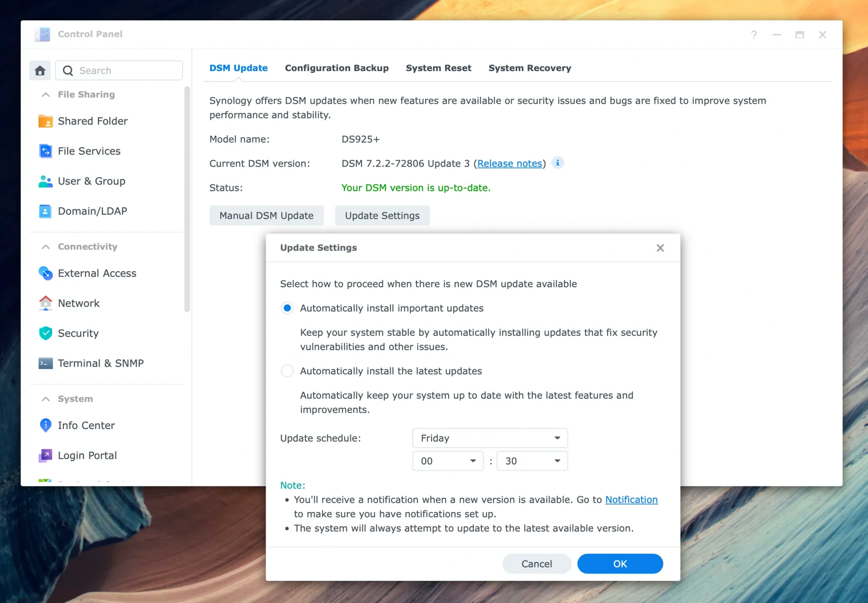Screen dimensions: 868x603
Task: Open File Services icon in sidebar
Action: click(x=46, y=151)
